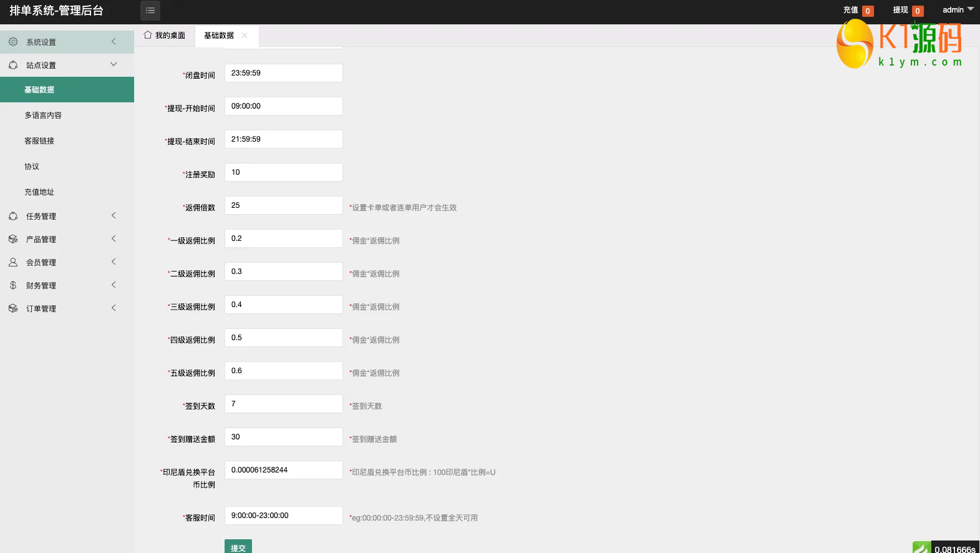980x553 pixels.
Task: Click the 系统设置 gear icon
Action: (x=13, y=42)
